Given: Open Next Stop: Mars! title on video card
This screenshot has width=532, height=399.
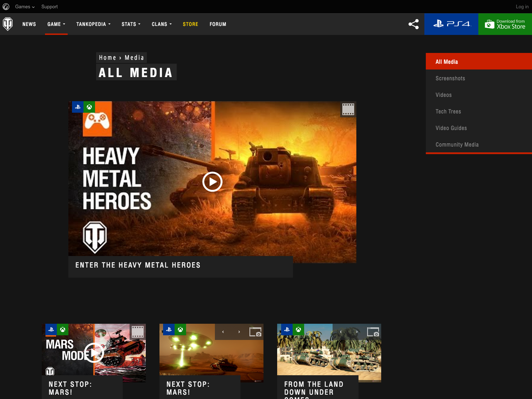Looking at the screenshot, I should click(70, 388).
